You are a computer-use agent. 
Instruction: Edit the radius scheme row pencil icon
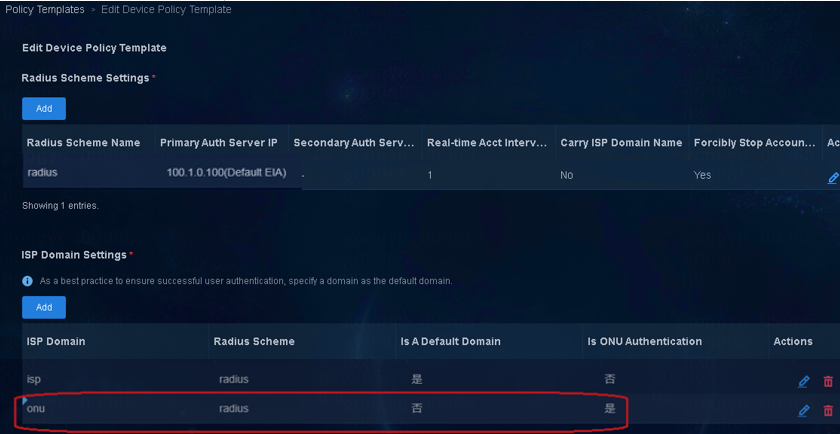[833, 178]
